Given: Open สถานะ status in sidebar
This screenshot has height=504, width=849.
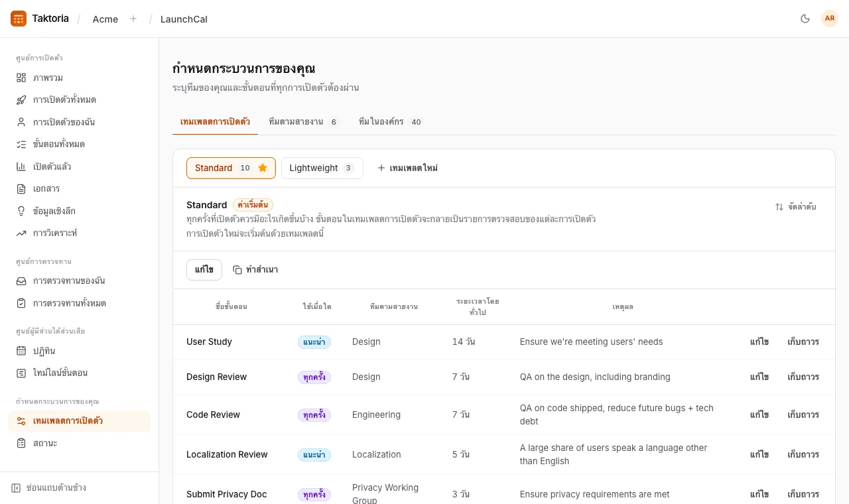Looking at the screenshot, I should tap(80, 443).
